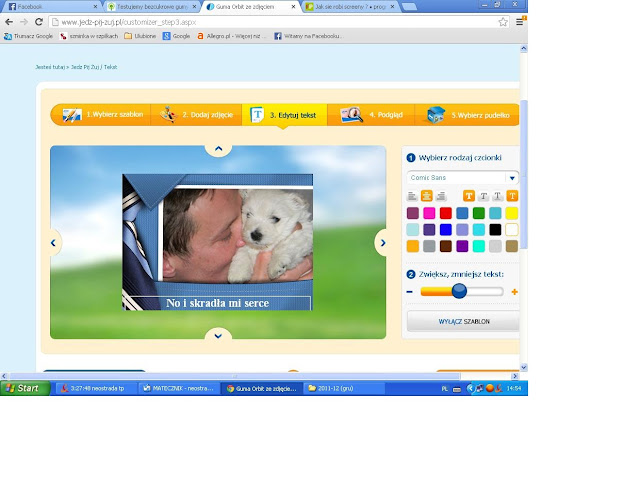640x480 pixels.
Task: Reload the page
Action: pyautogui.click(x=39, y=22)
